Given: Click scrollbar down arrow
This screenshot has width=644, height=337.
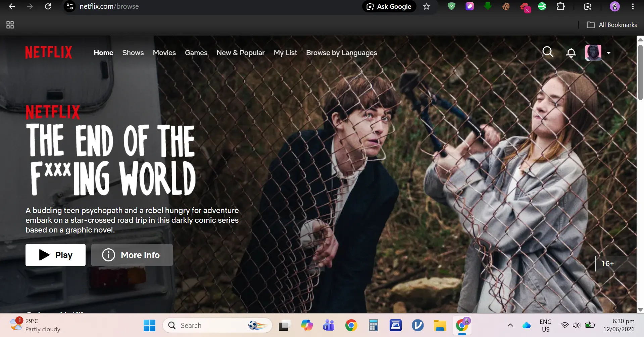Looking at the screenshot, I should pos(640,310).
